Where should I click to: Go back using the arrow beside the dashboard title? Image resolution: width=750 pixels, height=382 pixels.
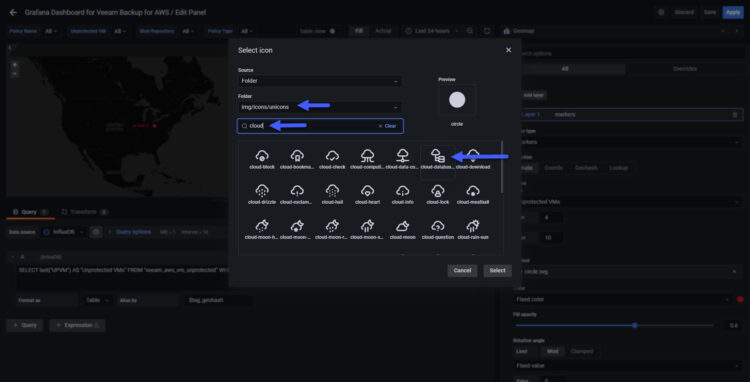coord(13,12)
